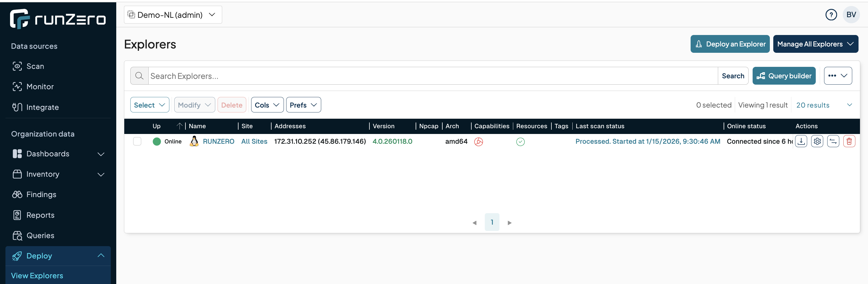Sort by the Up column arrow
868x284 pixels.
[180, 126]
